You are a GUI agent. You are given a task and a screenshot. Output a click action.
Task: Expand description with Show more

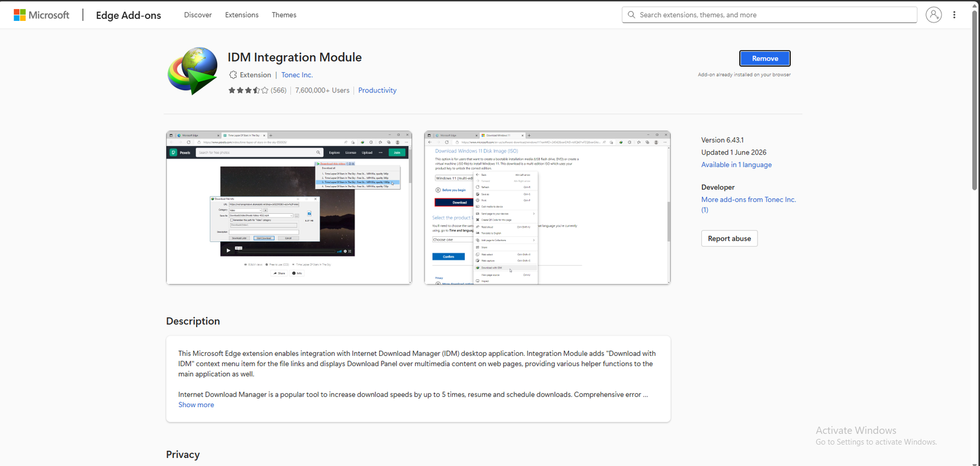(x=196, y=405)
